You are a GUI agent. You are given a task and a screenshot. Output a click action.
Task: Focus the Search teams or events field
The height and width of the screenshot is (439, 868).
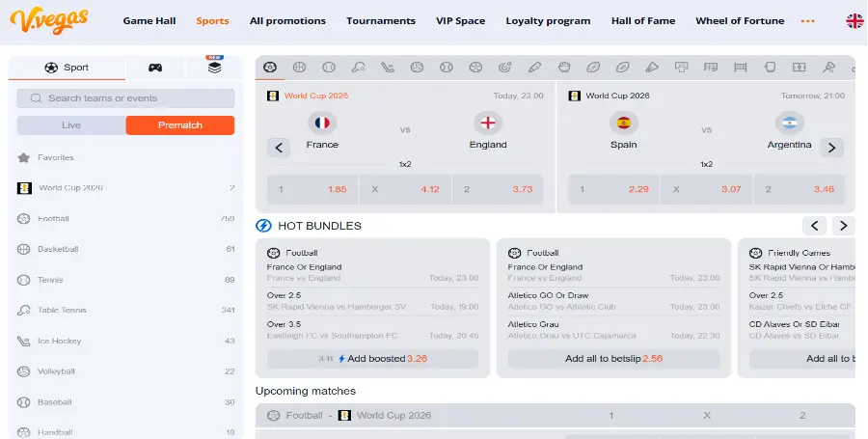pos(125,98)
